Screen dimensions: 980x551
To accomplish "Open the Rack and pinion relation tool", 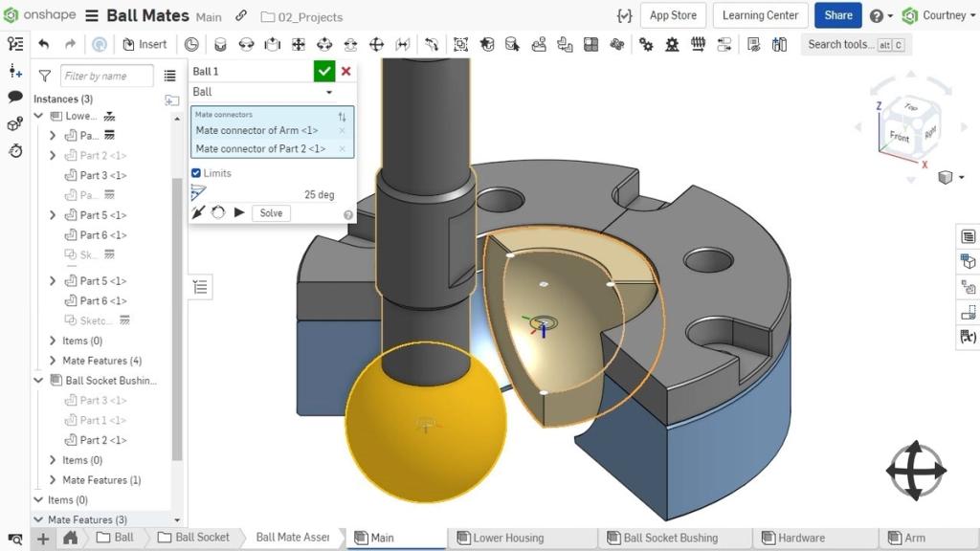I will click(x=671, y=43).
